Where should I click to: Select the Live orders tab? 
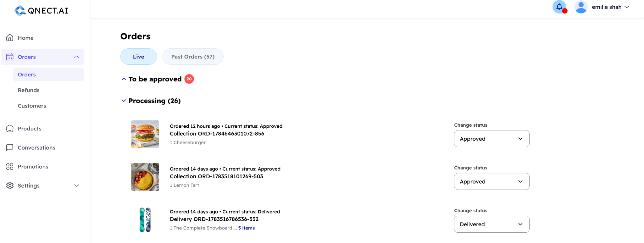139,57
